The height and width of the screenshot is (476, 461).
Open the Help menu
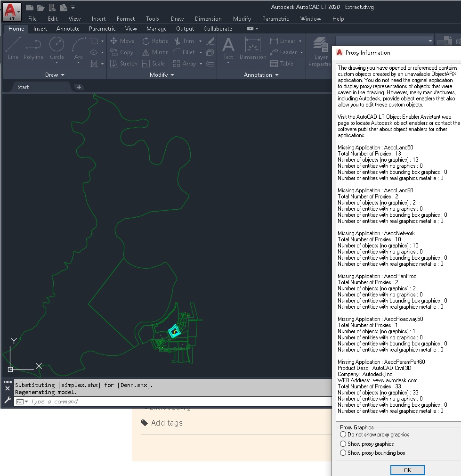(338, 19)
